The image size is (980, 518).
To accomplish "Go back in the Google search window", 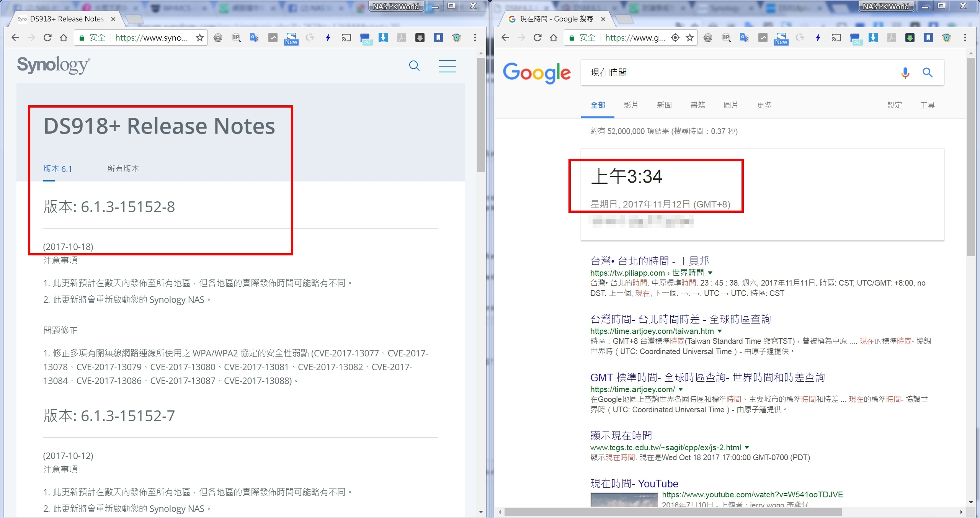I will [505, 38].
